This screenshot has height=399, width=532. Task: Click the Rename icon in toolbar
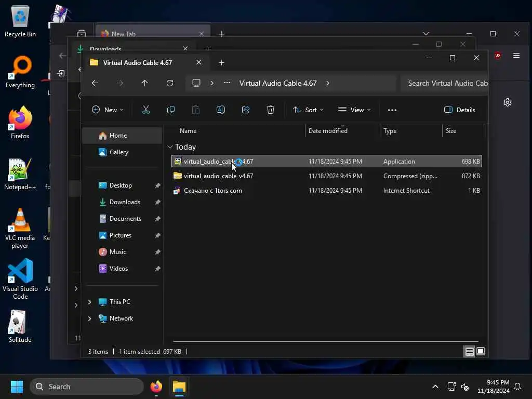tap(220, 110)
